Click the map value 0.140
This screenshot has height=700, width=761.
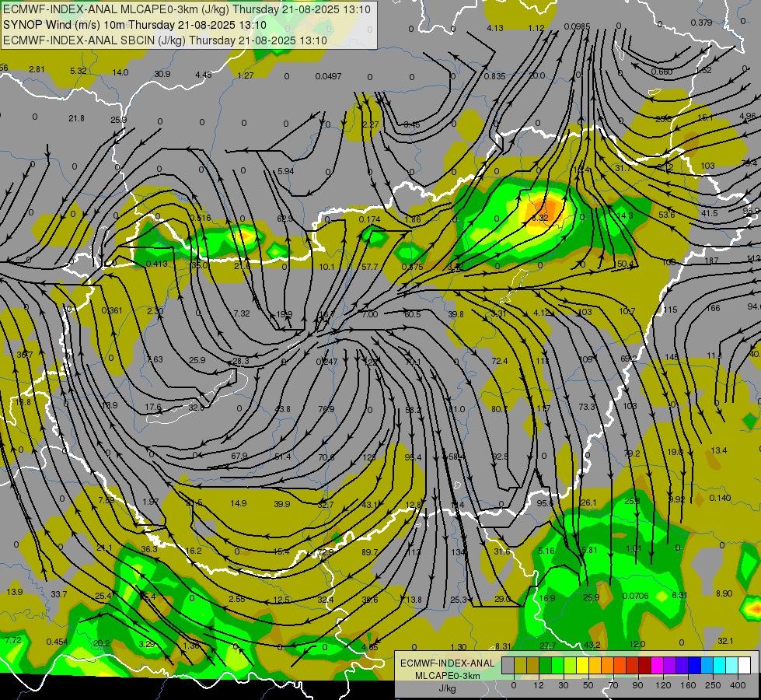tap(720, 498)
